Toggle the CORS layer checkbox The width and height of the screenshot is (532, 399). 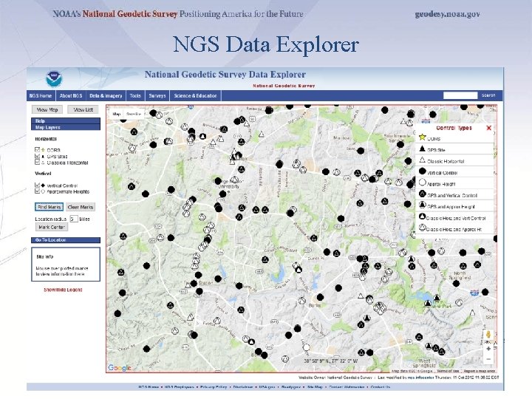[38, 149]
